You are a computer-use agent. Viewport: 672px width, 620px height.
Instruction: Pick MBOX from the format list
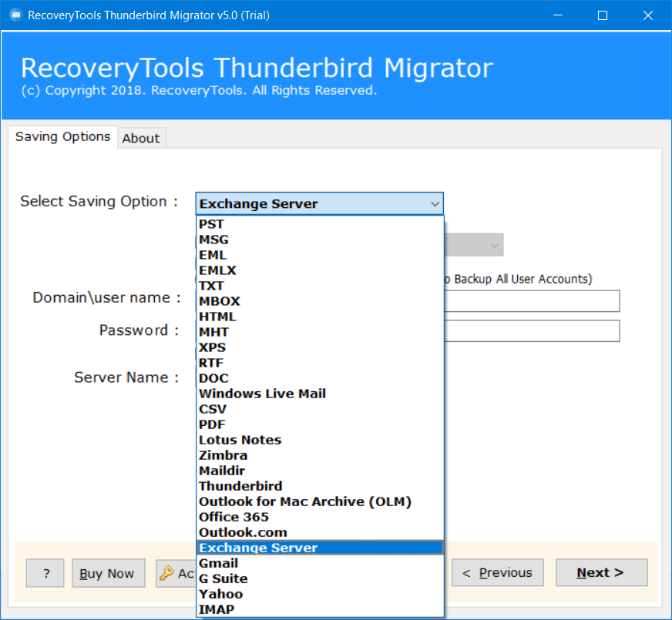click(x=320, y=301)
